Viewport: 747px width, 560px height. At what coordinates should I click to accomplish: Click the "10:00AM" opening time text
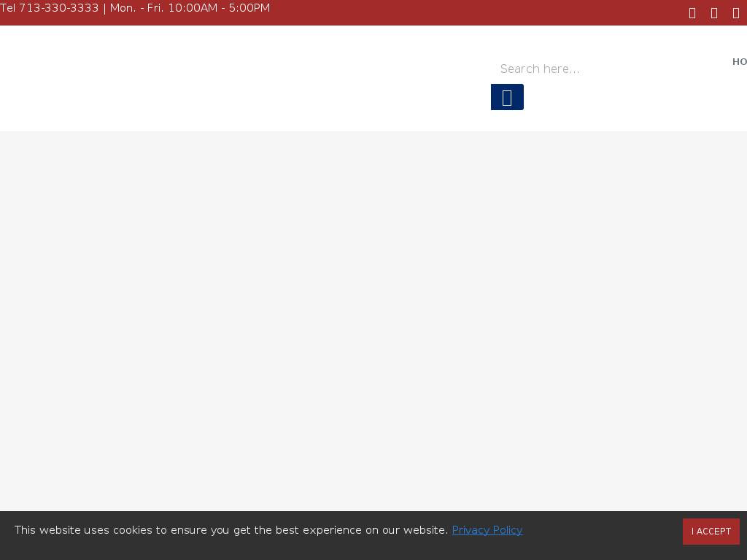pyautogui.click(x=192, y=8)
